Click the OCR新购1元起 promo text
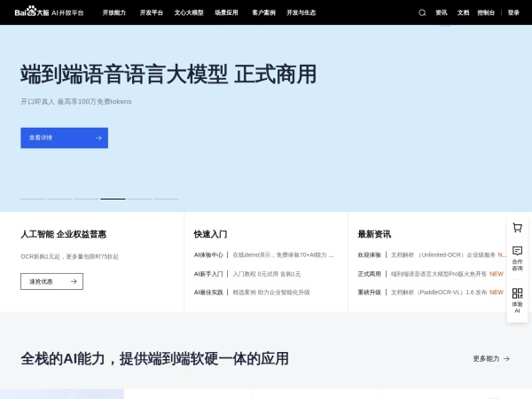The image size is (532, 399). (69, 256)
